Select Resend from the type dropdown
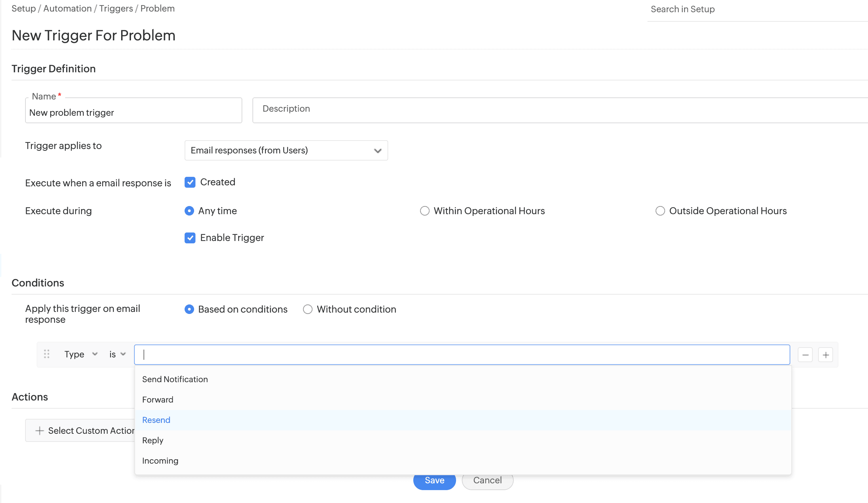868x503 pixels. click(x=156, y=420)
